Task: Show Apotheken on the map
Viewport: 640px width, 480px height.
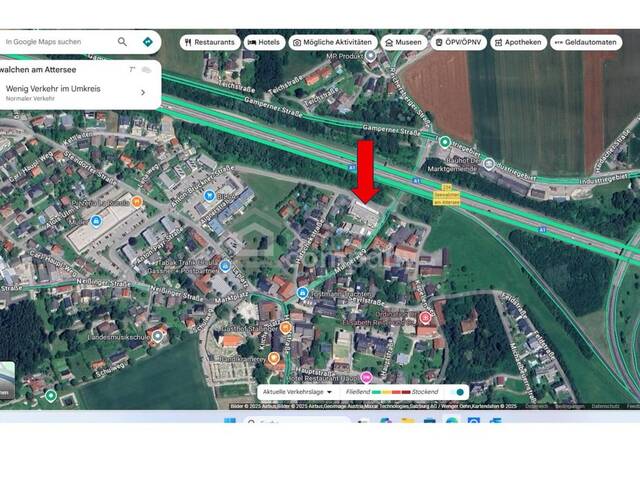Action: point(517,42)
